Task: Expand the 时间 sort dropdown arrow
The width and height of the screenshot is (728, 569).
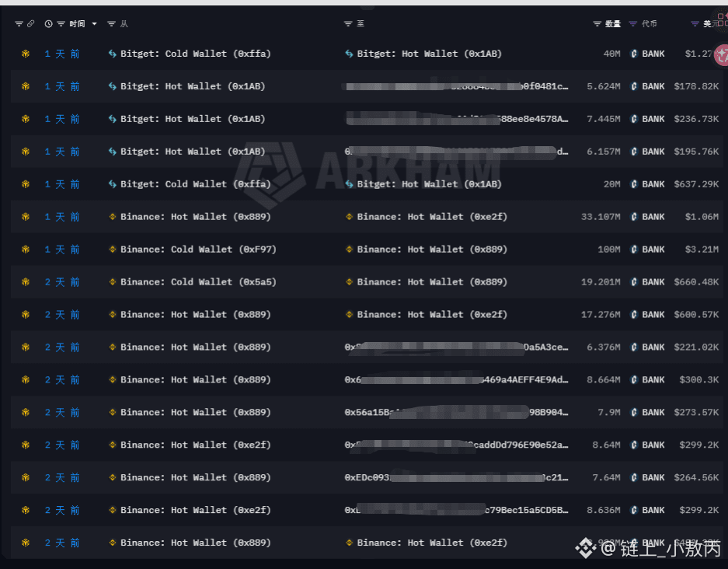Action: (94, 23)
